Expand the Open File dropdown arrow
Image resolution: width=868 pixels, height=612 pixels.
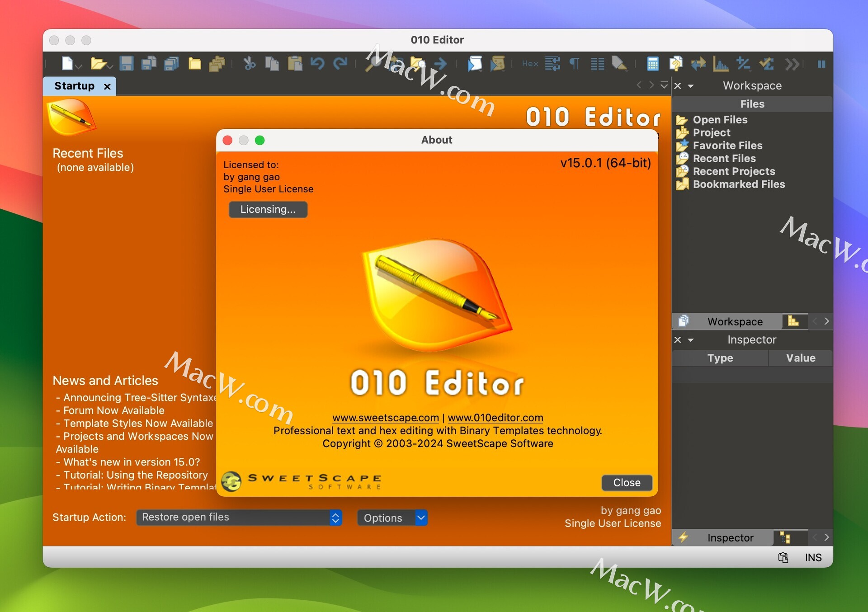click(110, 67)
